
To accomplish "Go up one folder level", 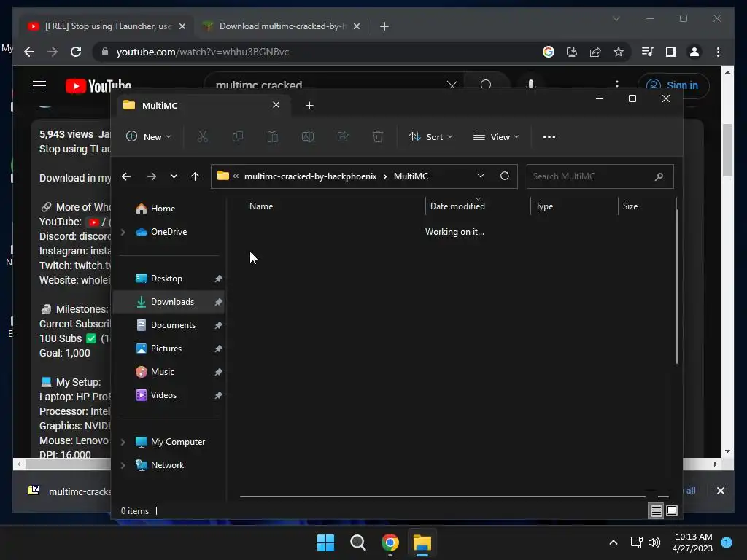I will click(x=195, y=176).
